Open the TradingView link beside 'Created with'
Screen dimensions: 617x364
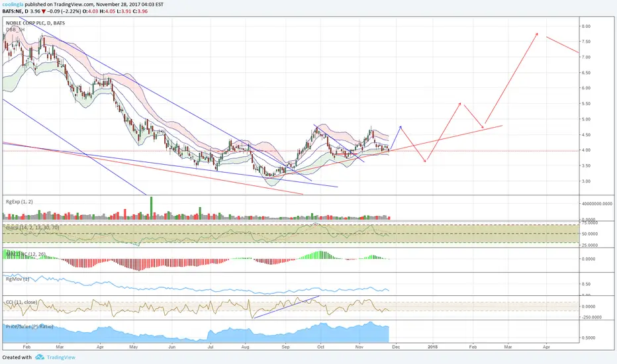coord(61,357)
